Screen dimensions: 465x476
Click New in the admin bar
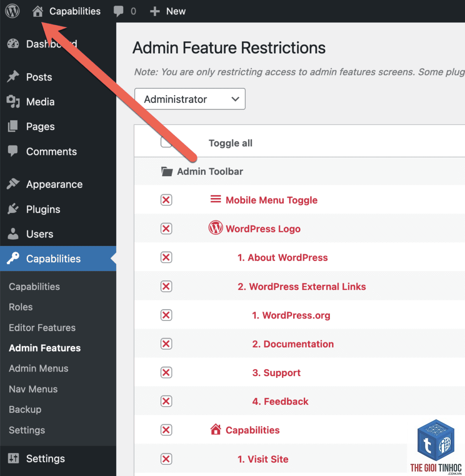(x=176, y=11)
